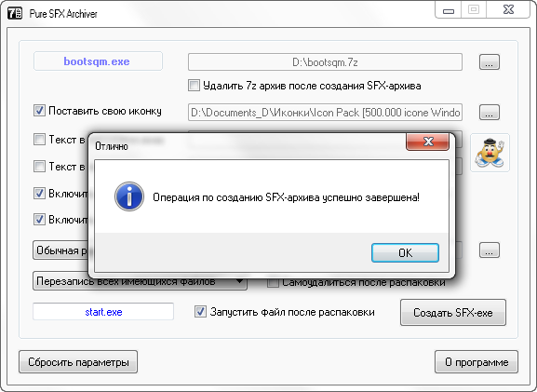Click the 7z app icon in title bar

[x=14, y=13]
